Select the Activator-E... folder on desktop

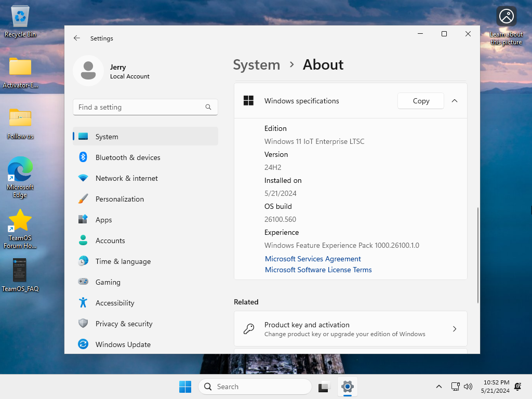coord(20,73)
